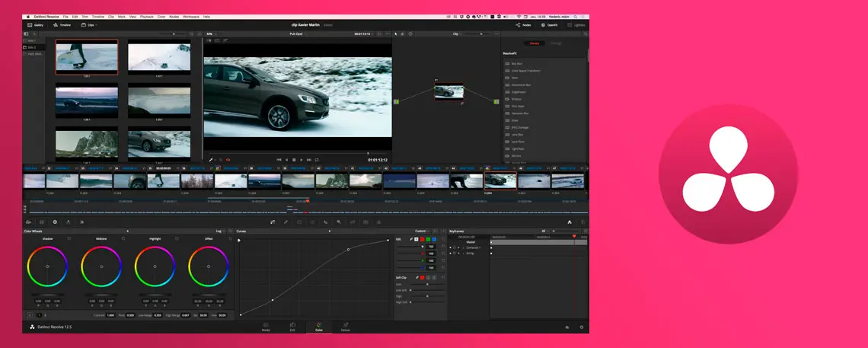The width and height of the screenshot is (868, 348).
Task: Toggle curve channel ganging link in Edit
Action: tap(410, 239)
